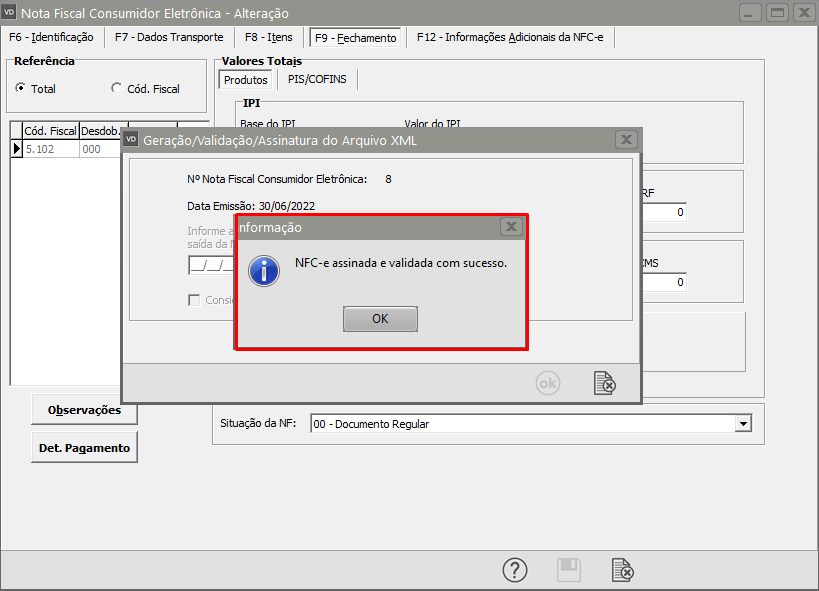Close the Informação dialog with X
This screenshot has height=591, width=819.
click(511, 227)
